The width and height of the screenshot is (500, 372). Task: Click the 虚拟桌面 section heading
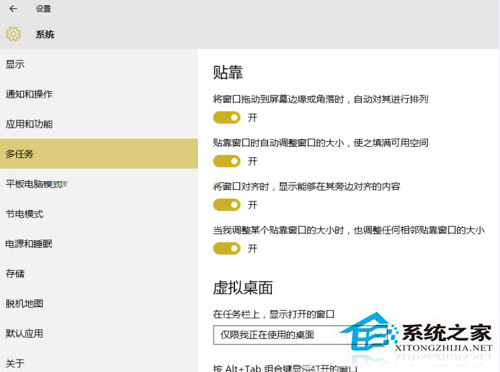[243, 288]
